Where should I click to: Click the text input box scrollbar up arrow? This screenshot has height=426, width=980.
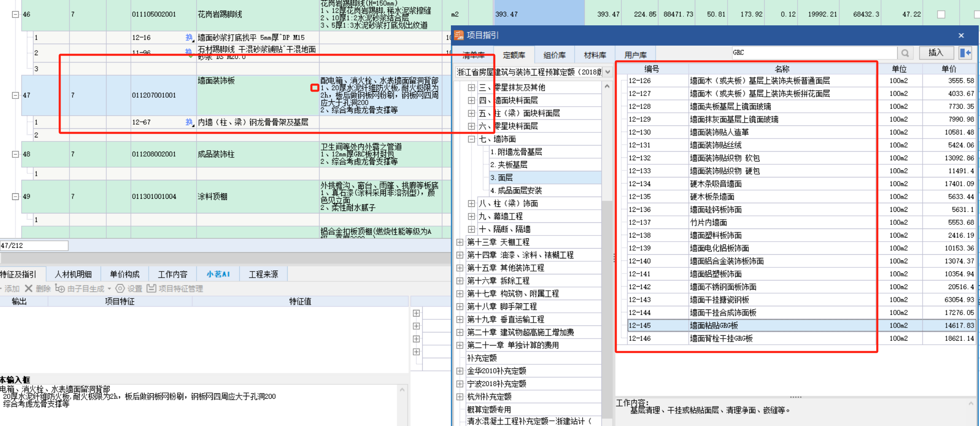pos(402,390)
